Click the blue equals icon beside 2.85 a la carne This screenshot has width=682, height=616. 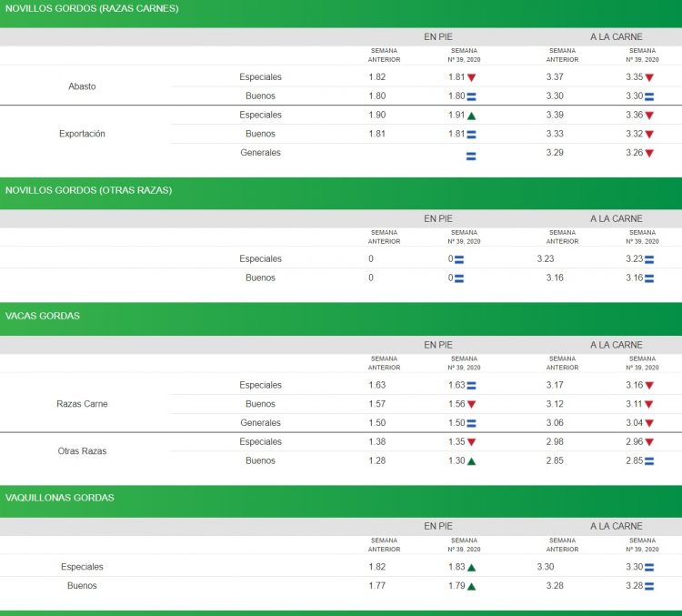[x=649, y=461]
